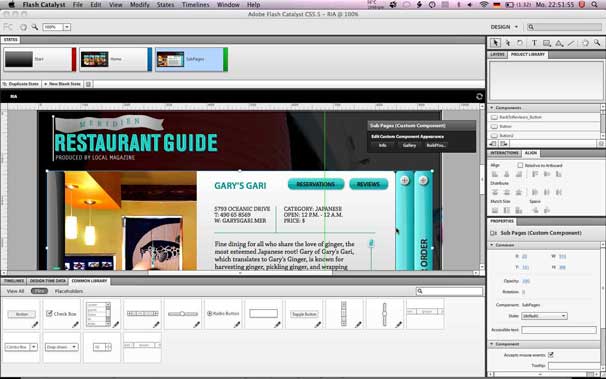
Task: Open the zoom percentage dropdown
Action: pyautogui.click(x=67, y=27)
